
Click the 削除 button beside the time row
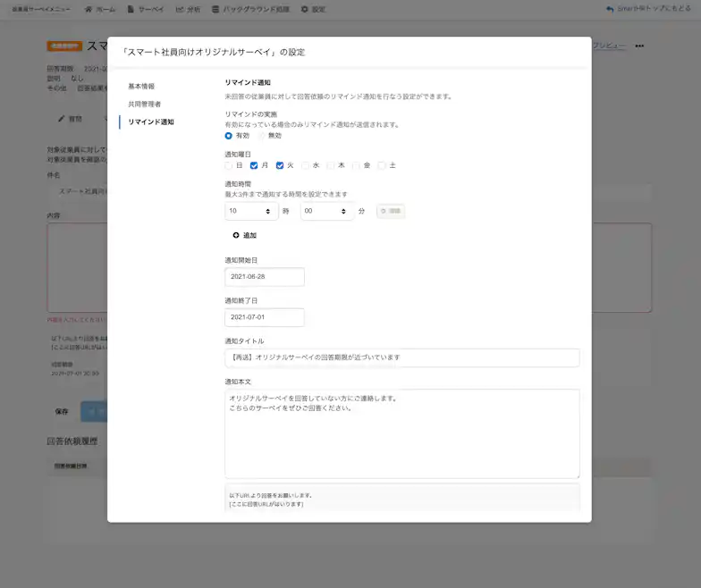click(x=391, y=211)
